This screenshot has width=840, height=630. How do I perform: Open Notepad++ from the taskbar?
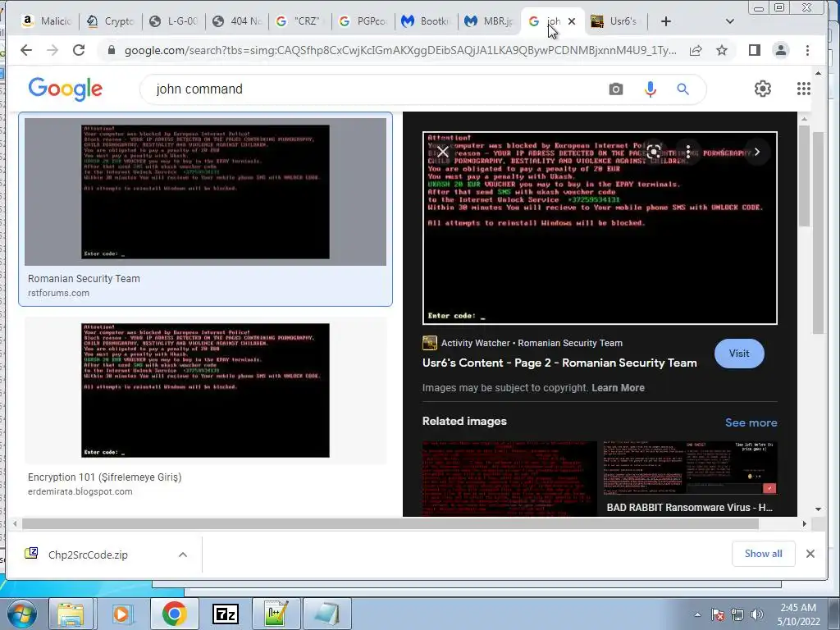point(276,614)
